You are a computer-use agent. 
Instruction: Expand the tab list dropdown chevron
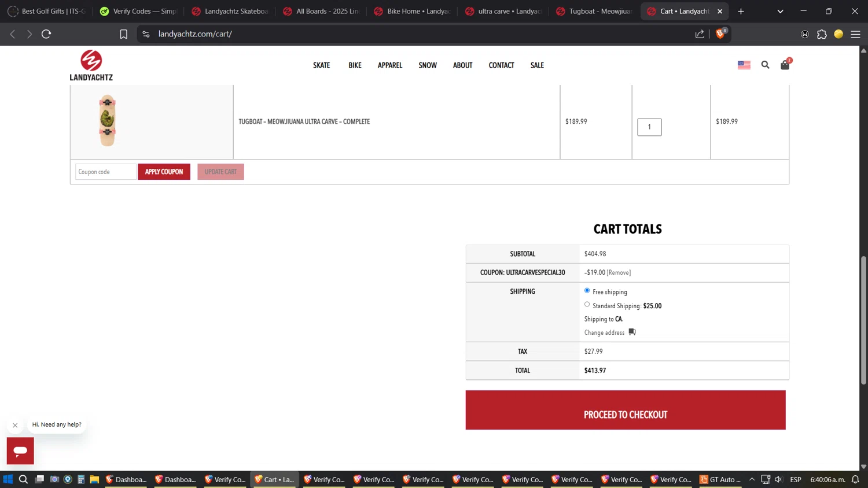pos(780,11)
